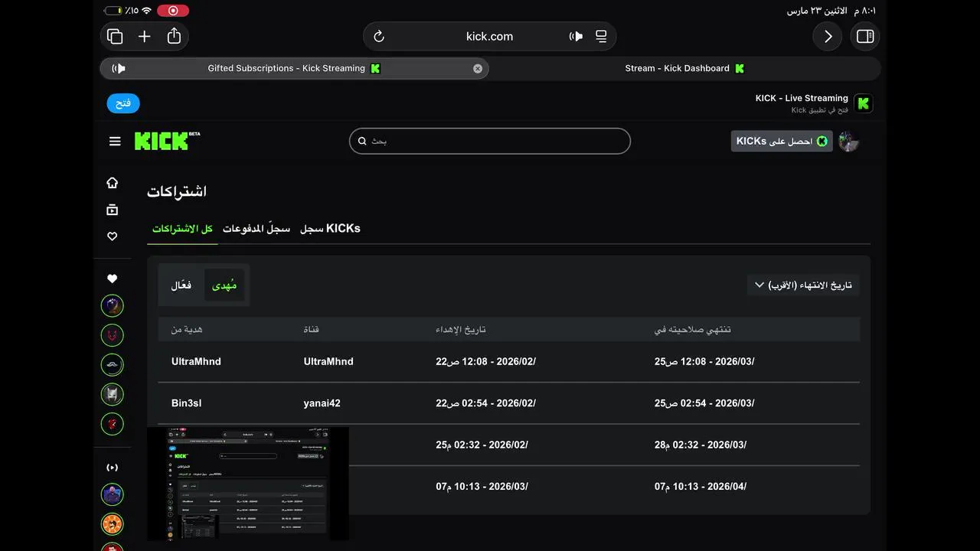Open a new tab with the plus icon
Image resolution: width=980 pixels, height=551 pixels.
[x=144, y=36]
